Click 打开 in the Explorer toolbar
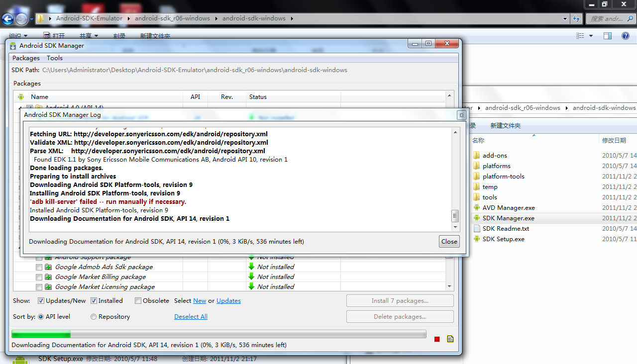This screenshot has width=637, height=364. tap(54, 36)
